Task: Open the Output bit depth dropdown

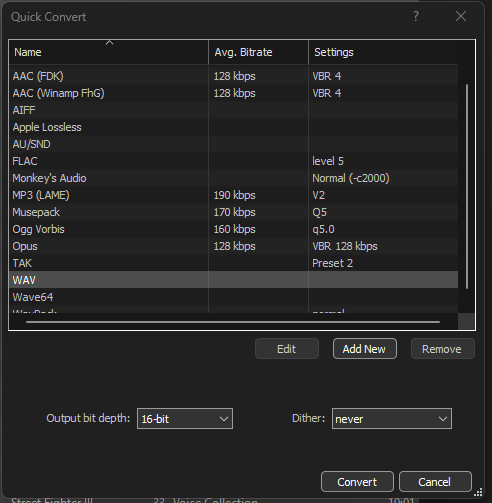Action: 185,418
